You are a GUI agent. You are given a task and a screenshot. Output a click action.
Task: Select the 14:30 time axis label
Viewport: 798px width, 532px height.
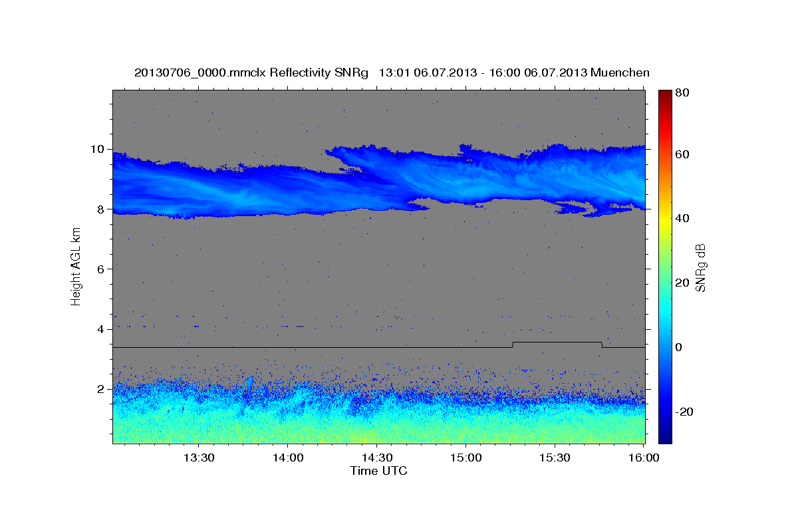(x=377, y=458)
